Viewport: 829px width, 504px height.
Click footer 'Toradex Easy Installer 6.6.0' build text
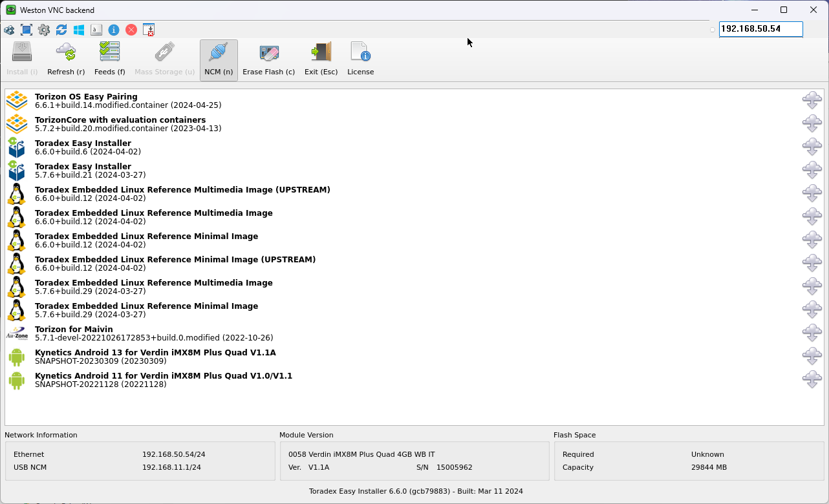(416, 491)
